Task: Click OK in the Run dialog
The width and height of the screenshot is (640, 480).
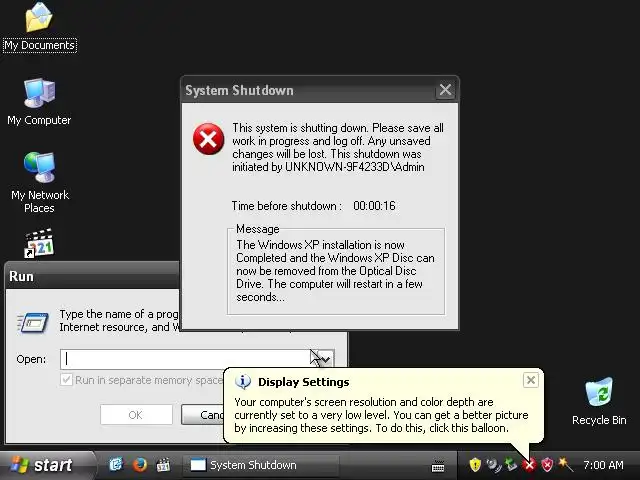Action: [x=136, y=415]
